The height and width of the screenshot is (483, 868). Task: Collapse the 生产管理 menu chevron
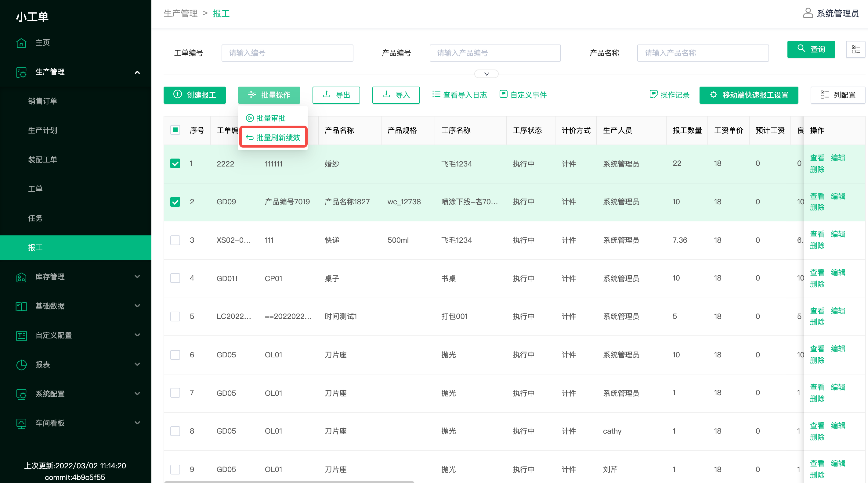[x=137, y=72]
